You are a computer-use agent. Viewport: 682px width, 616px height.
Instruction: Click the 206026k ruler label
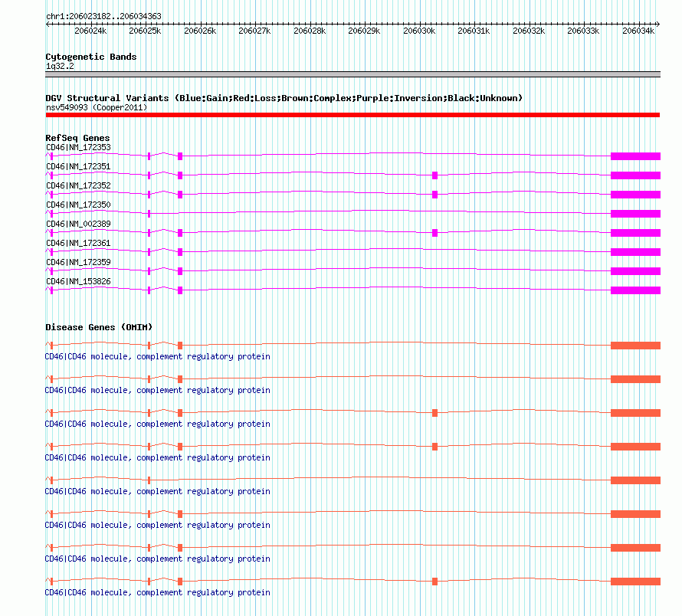pyautogui.click(x=200, y=31)
